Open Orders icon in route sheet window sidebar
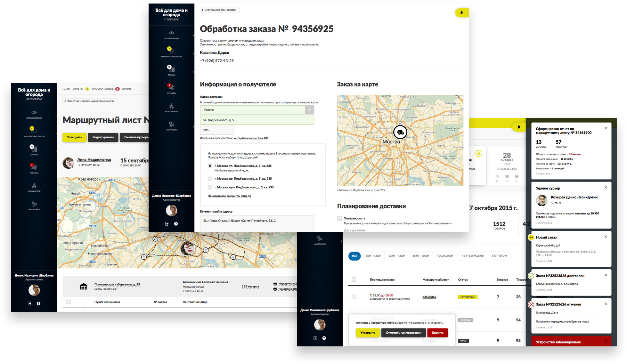 pos(33,148)
